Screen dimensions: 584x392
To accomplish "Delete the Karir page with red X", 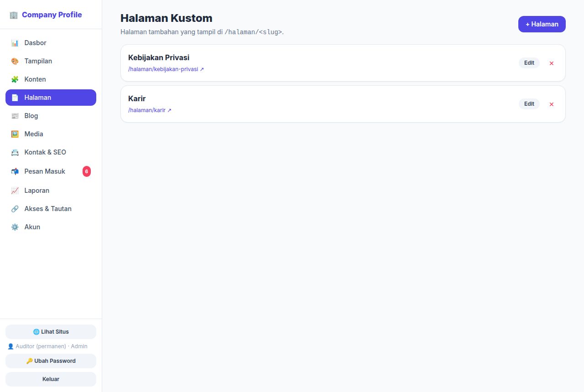I will pyautogui.click(x=551, y=104).
